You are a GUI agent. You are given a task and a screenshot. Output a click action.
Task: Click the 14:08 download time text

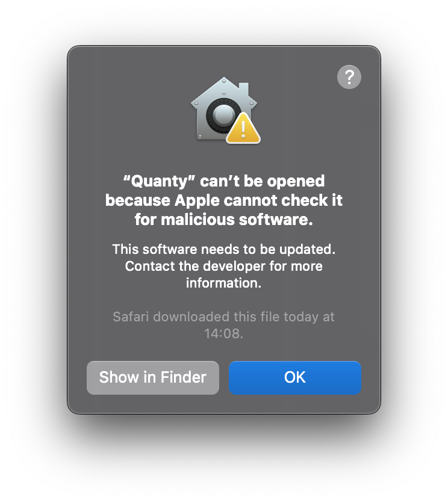pyautogui.click(x=224, y=333)
